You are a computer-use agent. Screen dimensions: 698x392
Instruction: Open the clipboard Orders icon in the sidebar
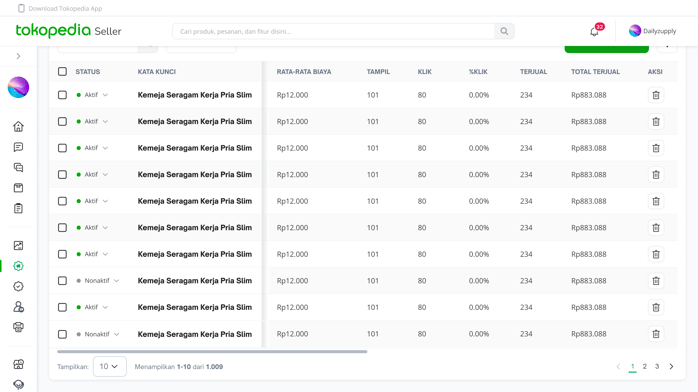[18, 208]
